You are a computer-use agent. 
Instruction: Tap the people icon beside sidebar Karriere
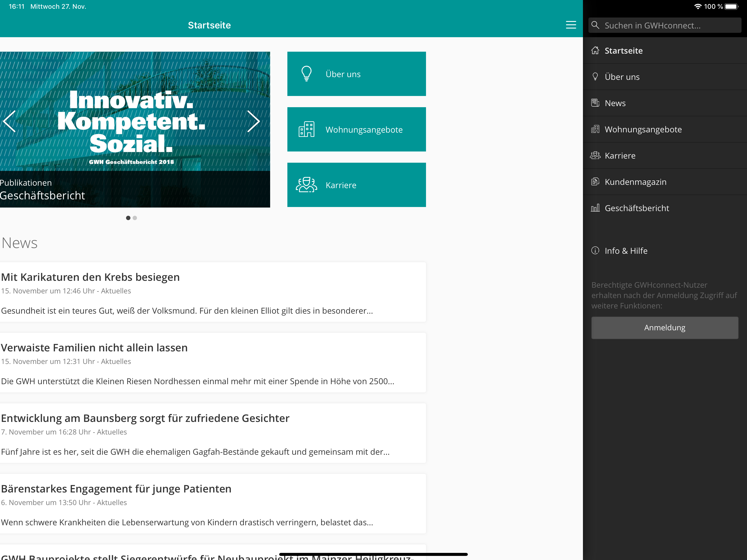pos(595,155)
